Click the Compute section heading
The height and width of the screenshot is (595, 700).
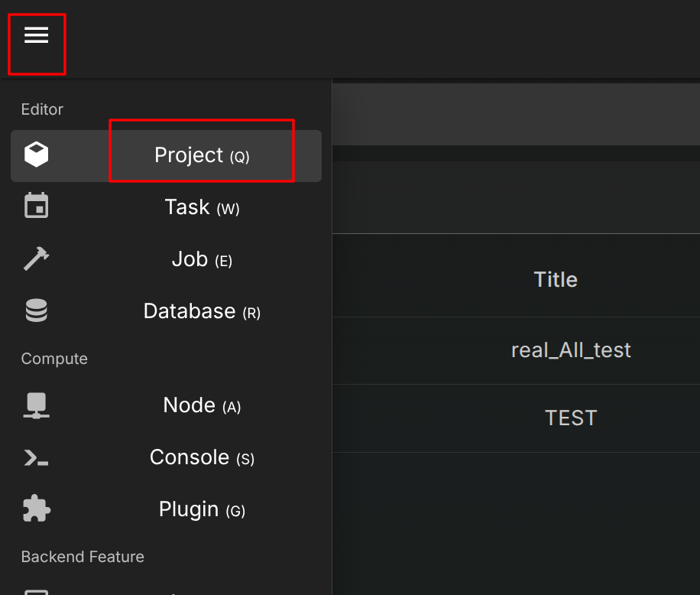tap(54, 359)
